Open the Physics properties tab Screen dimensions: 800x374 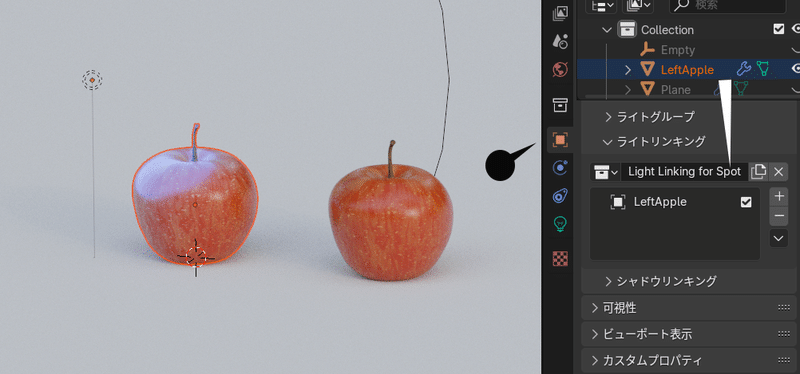click(561, 168)
